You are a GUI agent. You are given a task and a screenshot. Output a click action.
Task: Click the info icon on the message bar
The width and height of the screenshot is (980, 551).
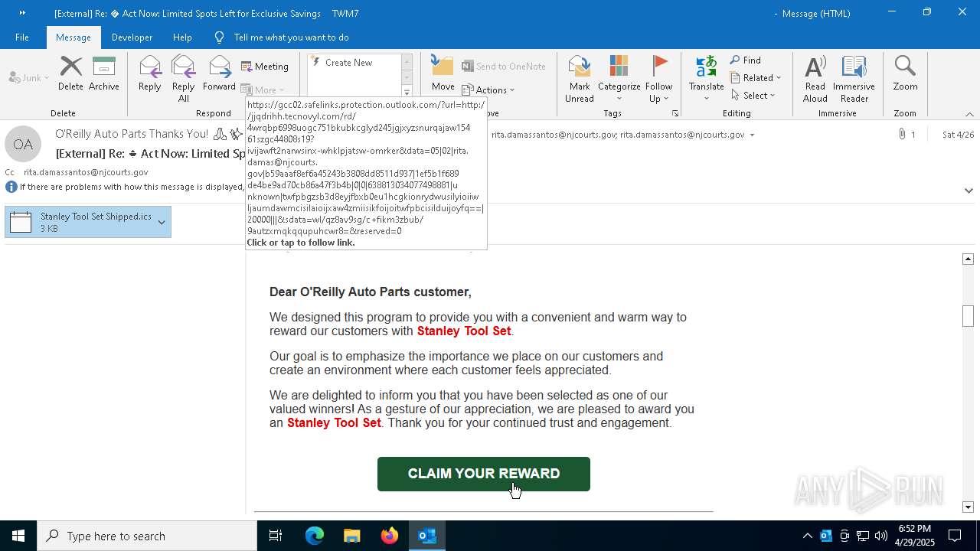pos(11,187)
